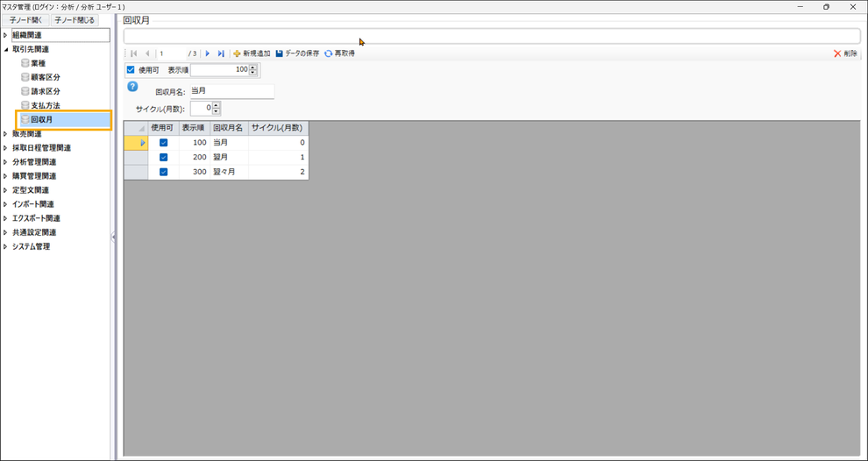This screenshot has height=461, width=868.
Task: Open the 請求区分 master item
Action: pos(46,91)
